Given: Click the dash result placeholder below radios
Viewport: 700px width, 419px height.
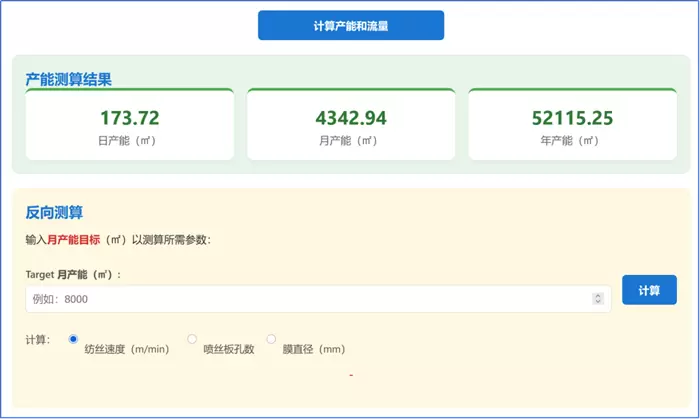Looking at the screenshot, I should pos(351,375).
